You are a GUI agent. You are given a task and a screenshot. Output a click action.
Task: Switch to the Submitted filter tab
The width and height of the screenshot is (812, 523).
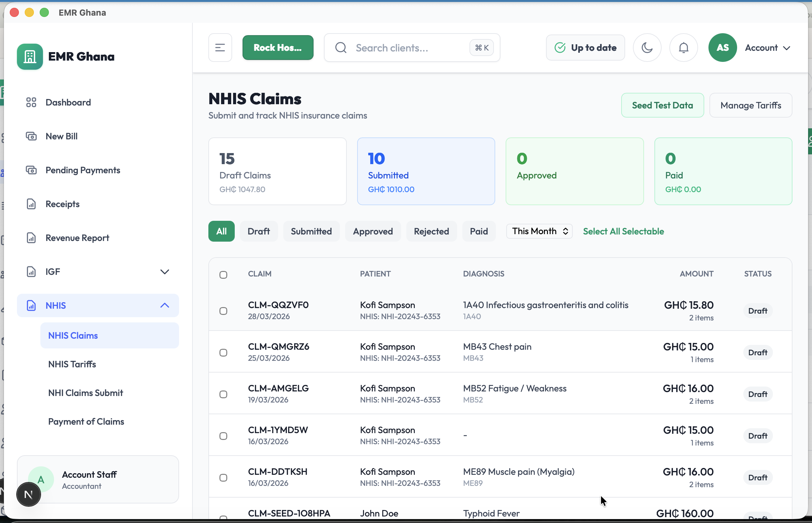click(x=311, y=231)
